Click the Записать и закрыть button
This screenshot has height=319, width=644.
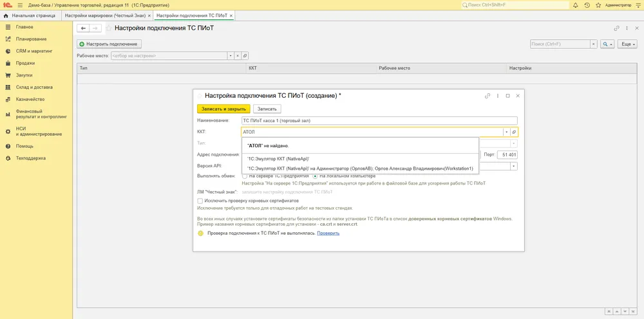tap(223, 109)
